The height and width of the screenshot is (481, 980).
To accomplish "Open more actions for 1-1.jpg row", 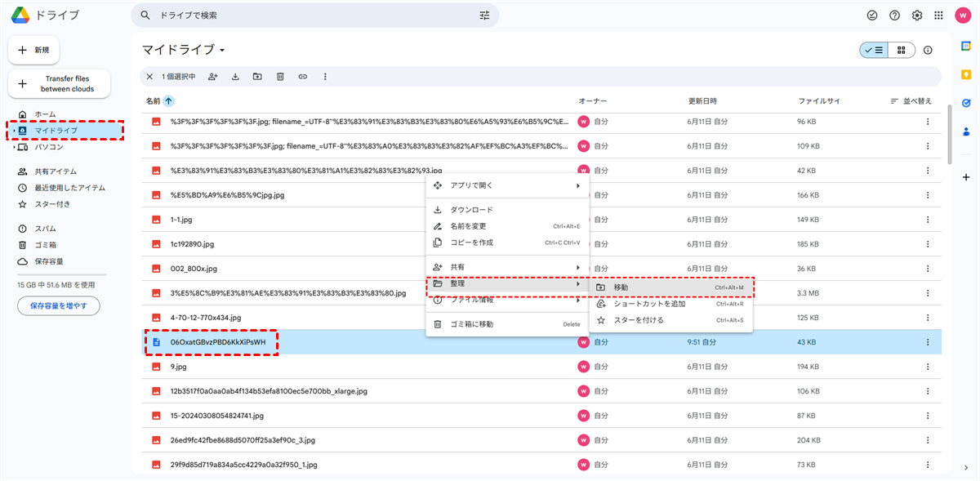I will (928, 220).
